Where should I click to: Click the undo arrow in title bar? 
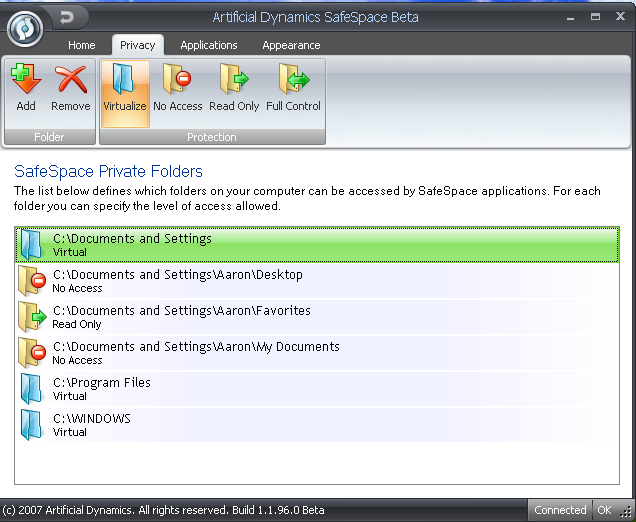coord(67,18)
